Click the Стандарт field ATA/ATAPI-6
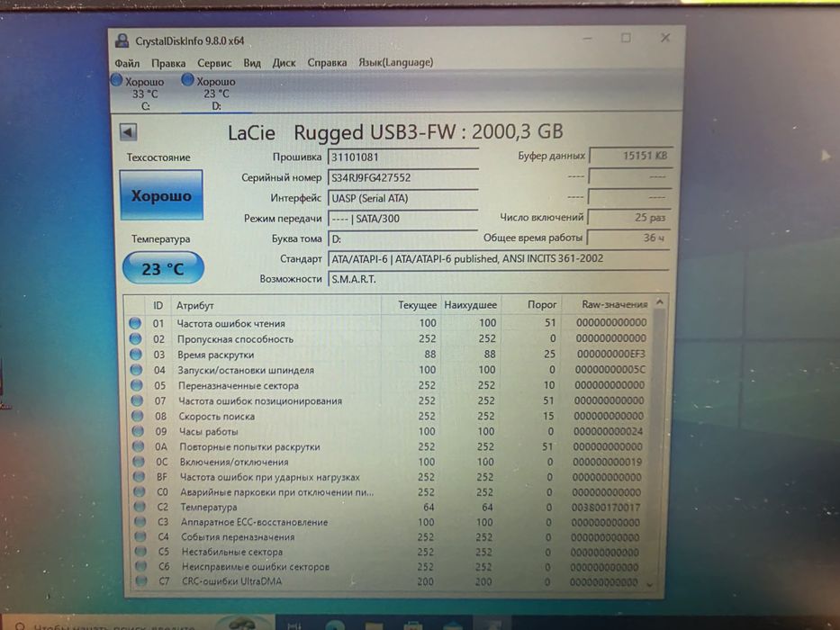 click(498, 259)
